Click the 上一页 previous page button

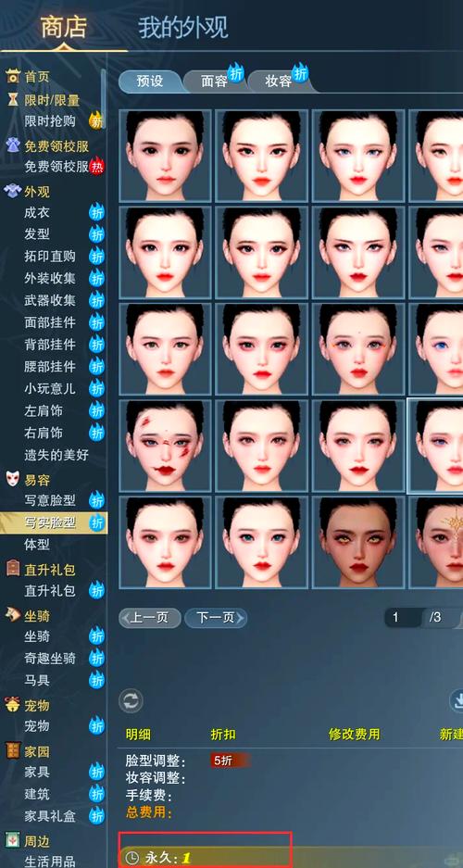point(150,618)
